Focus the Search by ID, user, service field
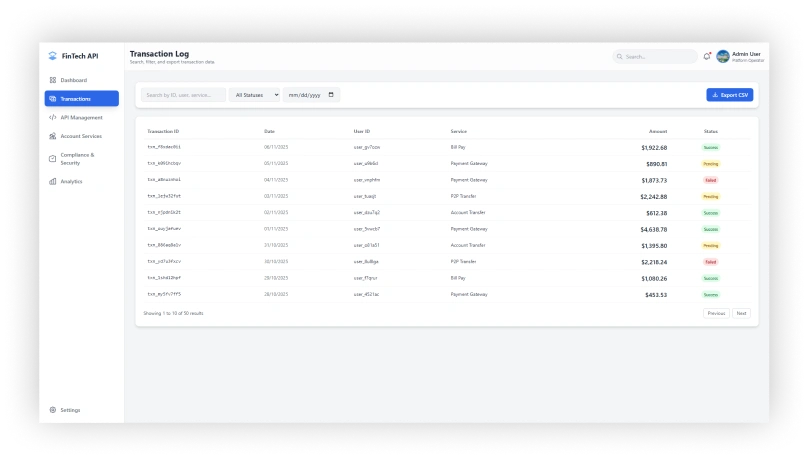809x460 pixels. coord(183,95)
